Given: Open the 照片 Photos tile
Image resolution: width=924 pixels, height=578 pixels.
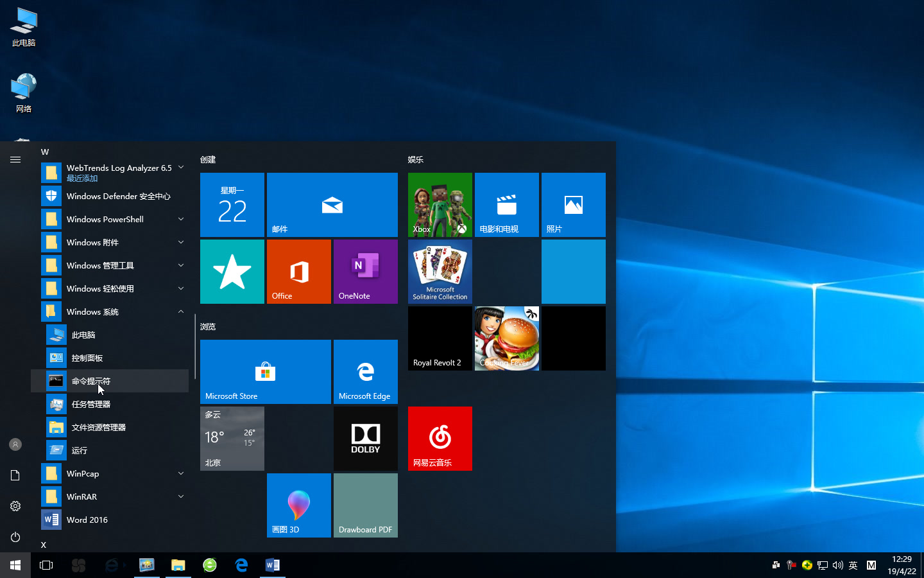Looking at the screenshot, I should pos(574,205).
